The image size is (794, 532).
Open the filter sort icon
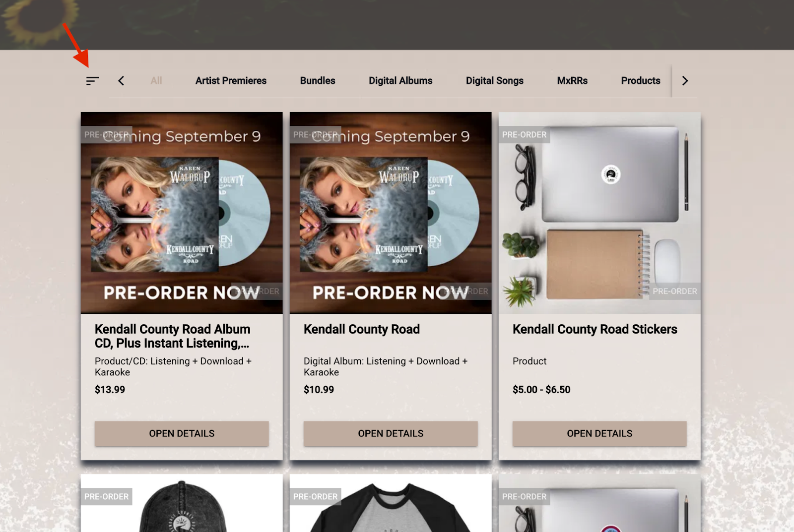(x=92, y=81)
